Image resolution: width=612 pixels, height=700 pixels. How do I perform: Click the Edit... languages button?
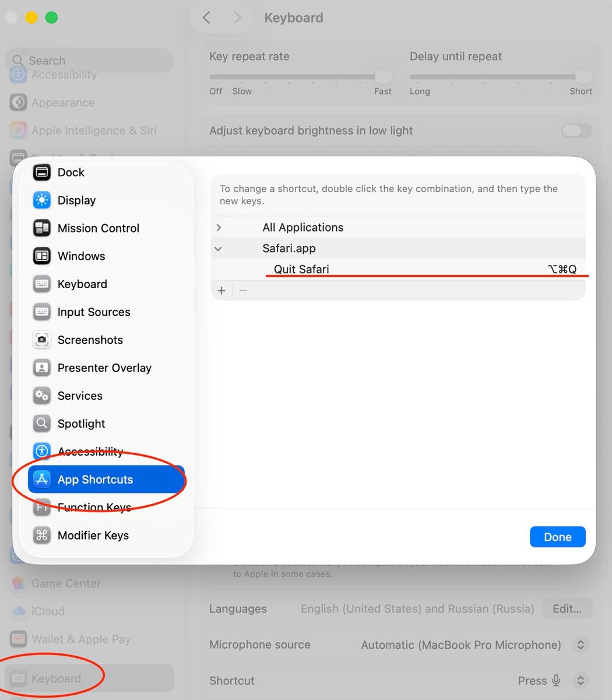click(567, 608)
